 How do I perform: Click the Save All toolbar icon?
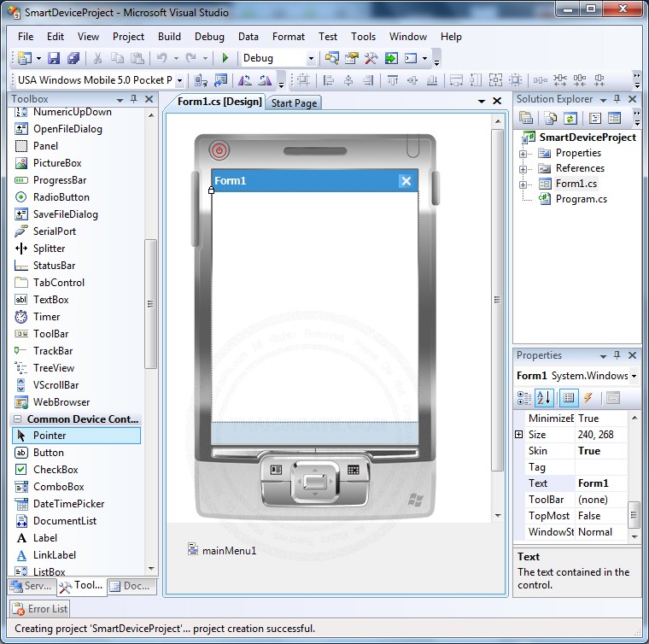[x=73, y=58]
